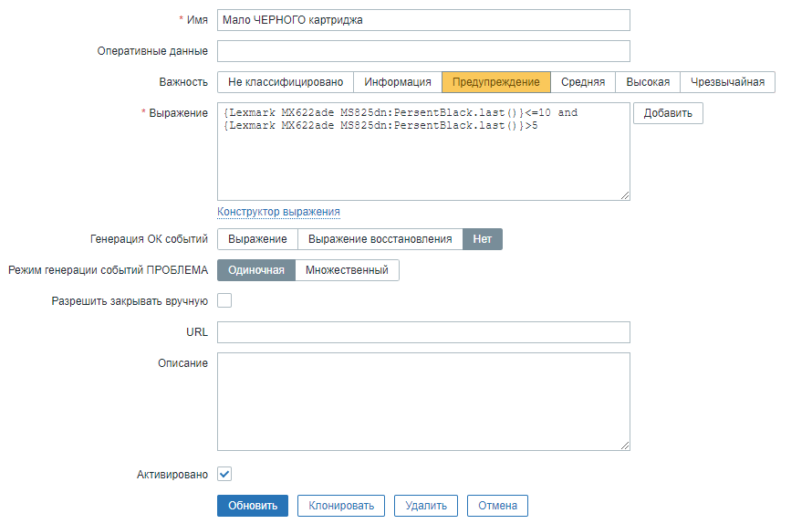Select severity Чрезвычайная
This screenshot has height=524, width=812.
point(727,82)
